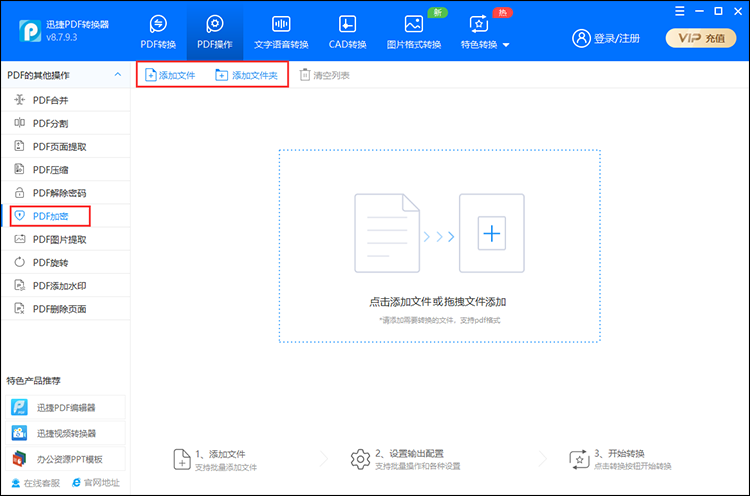Click the 3、开始转换 step text
The image size is (750, 496).
(x=619, y=453)
